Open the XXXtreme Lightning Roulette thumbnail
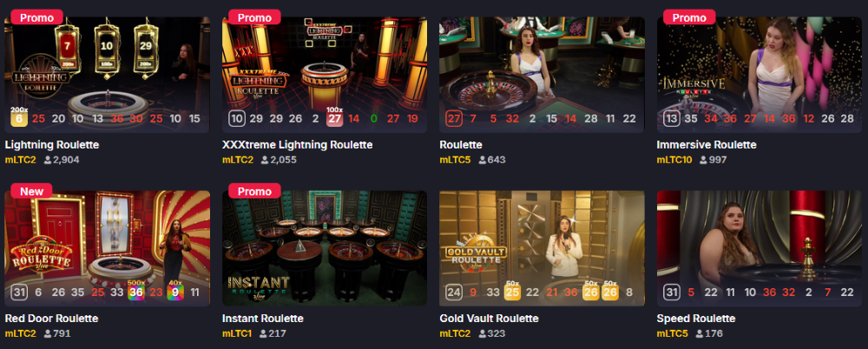 (x=325, y=75)
